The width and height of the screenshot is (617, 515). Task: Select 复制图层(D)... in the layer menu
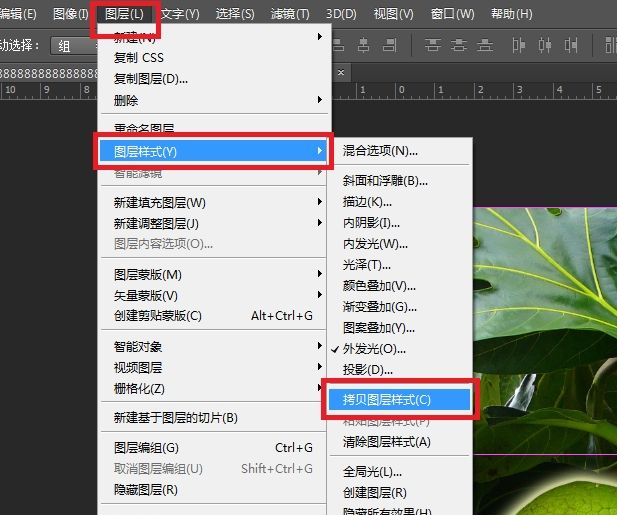pyautogui.click(x=150, y=79)
